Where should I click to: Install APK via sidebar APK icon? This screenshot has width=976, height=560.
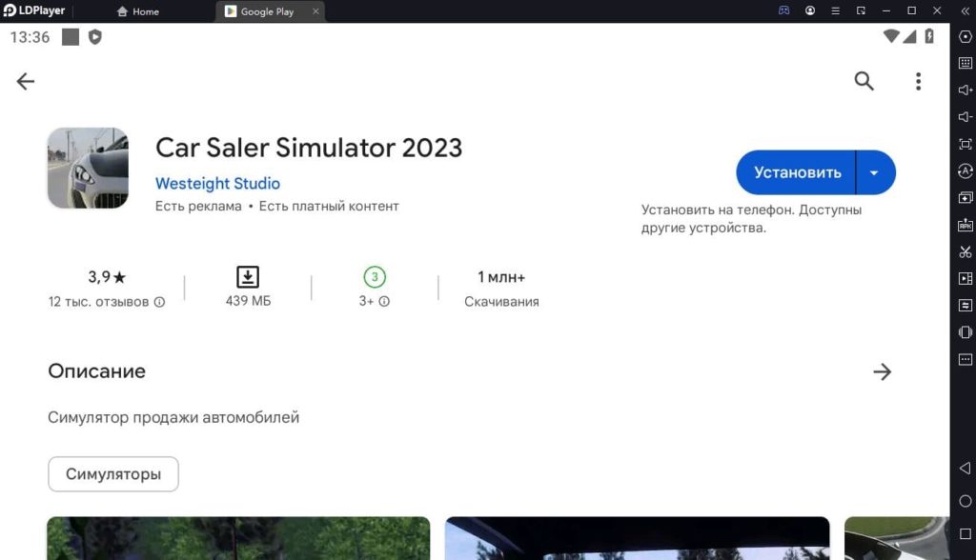coord(965,225)
